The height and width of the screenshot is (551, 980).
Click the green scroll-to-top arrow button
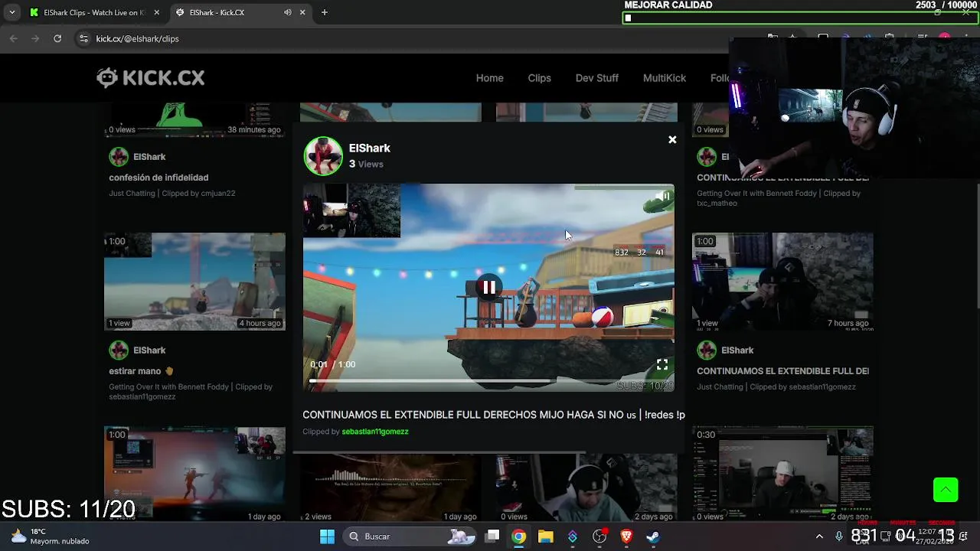[x=946, y=490]
